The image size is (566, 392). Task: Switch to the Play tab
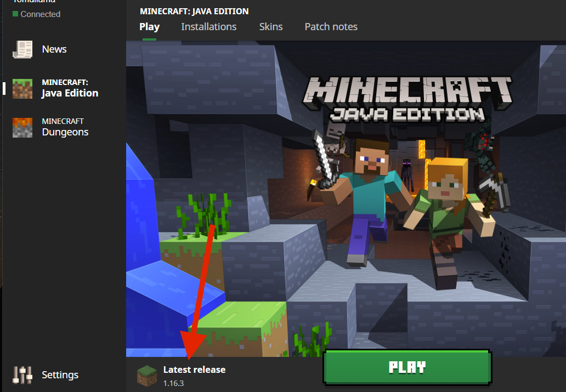(x=149, y=27)
